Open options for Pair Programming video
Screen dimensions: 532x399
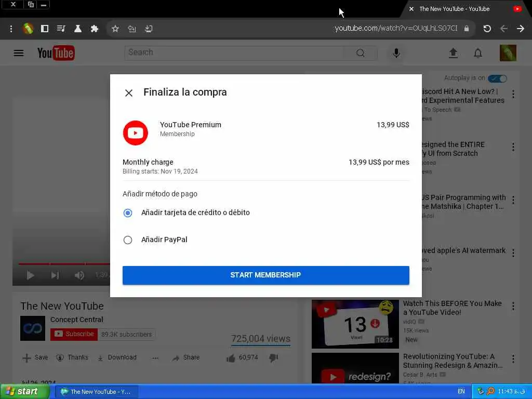coord(513,200)
